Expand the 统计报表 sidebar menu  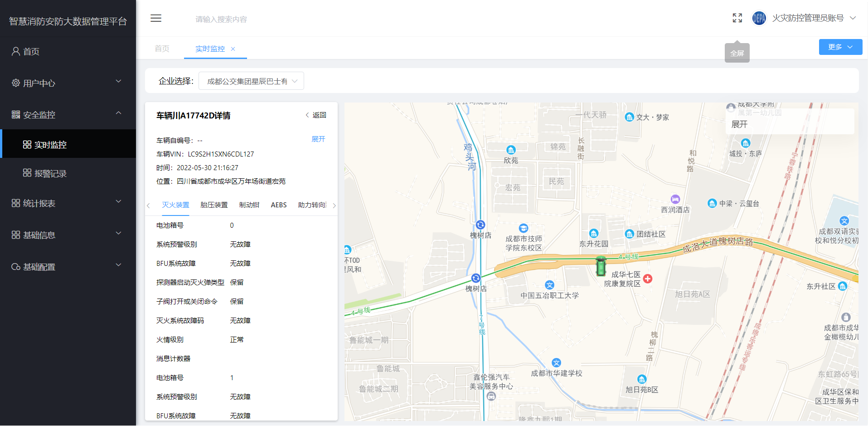68,203
